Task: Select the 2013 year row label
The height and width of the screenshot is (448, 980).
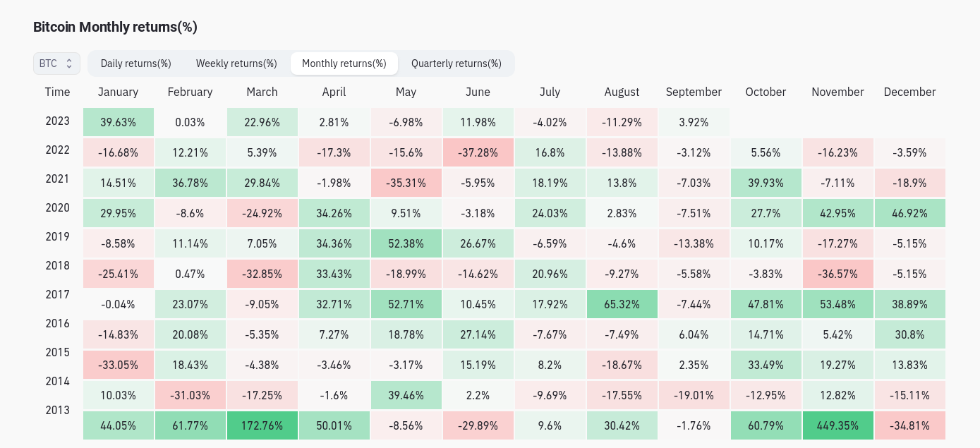Action: tap(57, 411)
